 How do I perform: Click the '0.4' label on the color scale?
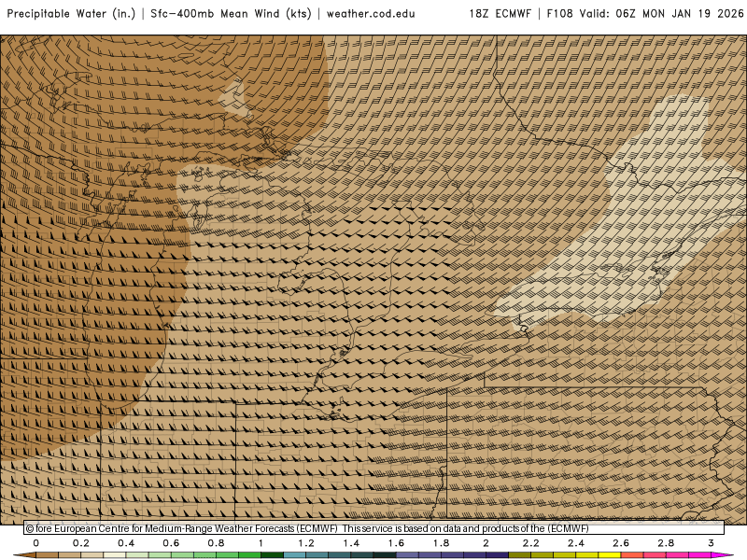point(126,543)
